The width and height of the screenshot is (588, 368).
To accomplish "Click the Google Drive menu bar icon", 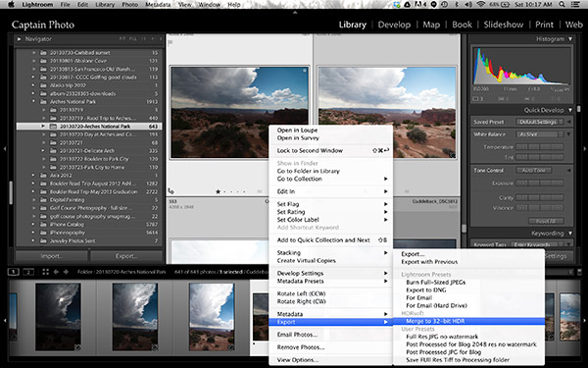I will (408, 5).
